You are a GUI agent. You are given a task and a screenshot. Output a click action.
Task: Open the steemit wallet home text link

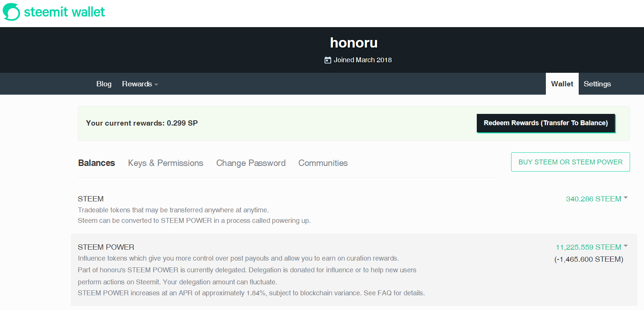point(64,12)
